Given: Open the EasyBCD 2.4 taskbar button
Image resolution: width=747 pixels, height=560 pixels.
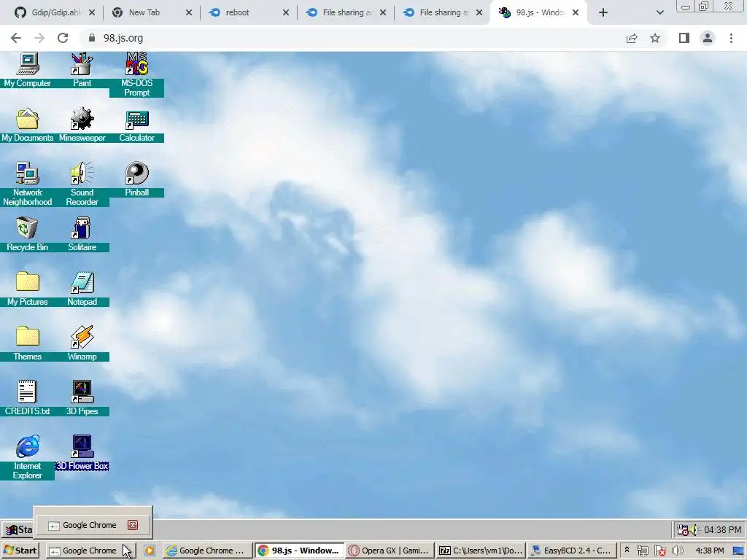Looking at the screenshot, I should point(572,551).
